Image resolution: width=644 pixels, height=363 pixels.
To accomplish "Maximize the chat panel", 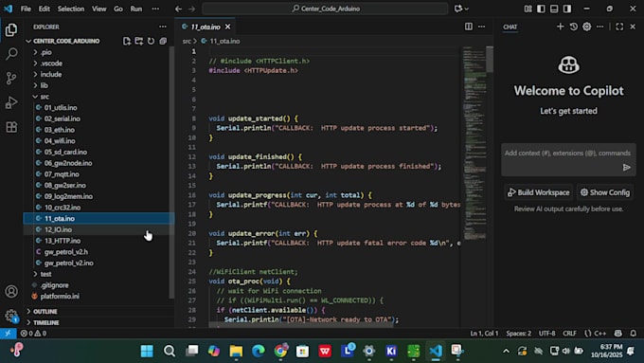I will [619, 27].
